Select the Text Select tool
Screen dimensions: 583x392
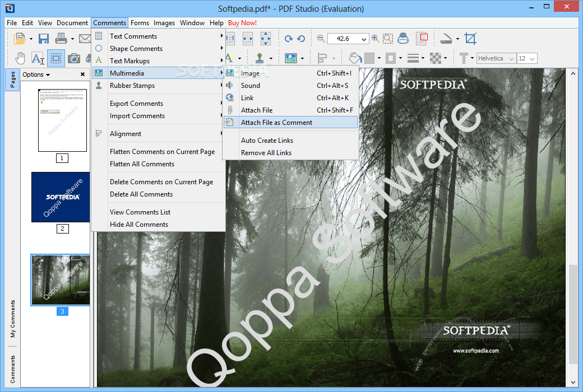pyautogui.click(x=38, y=58)
